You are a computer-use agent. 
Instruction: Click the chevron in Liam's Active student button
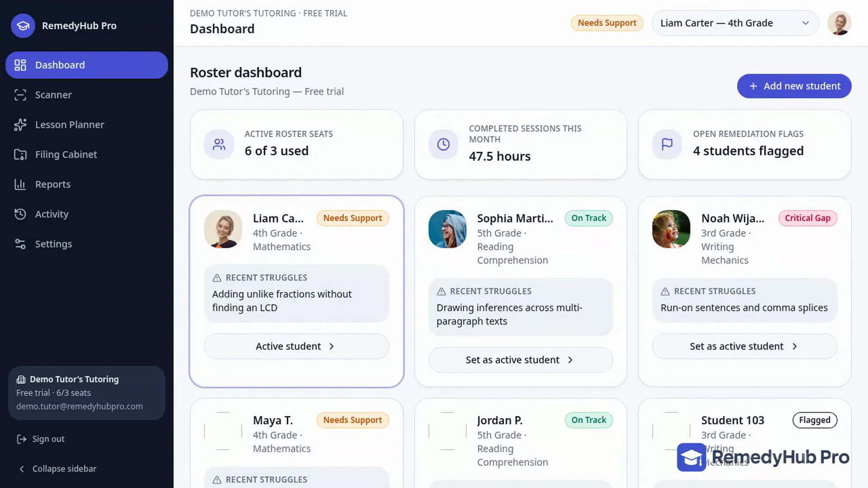point(331,347)
